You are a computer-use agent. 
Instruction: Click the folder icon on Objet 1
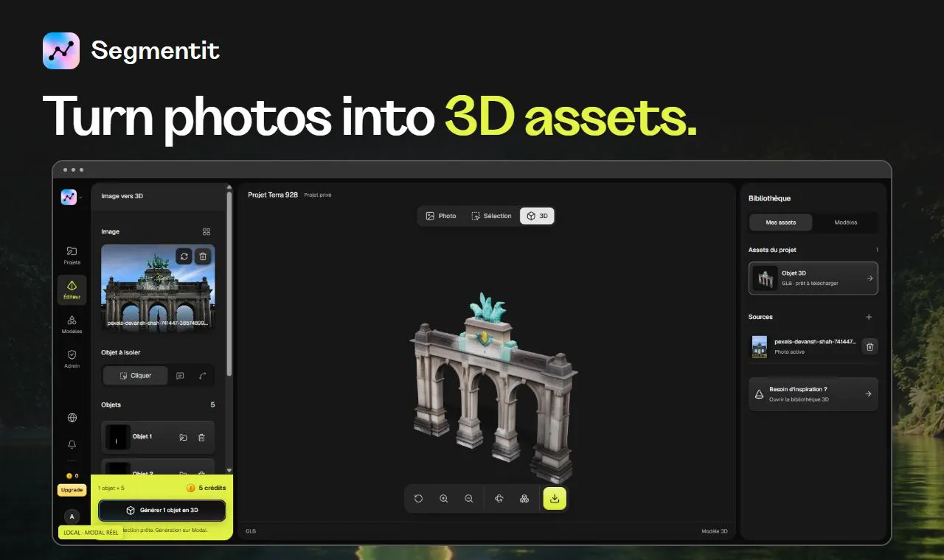(x=183, y=438)
